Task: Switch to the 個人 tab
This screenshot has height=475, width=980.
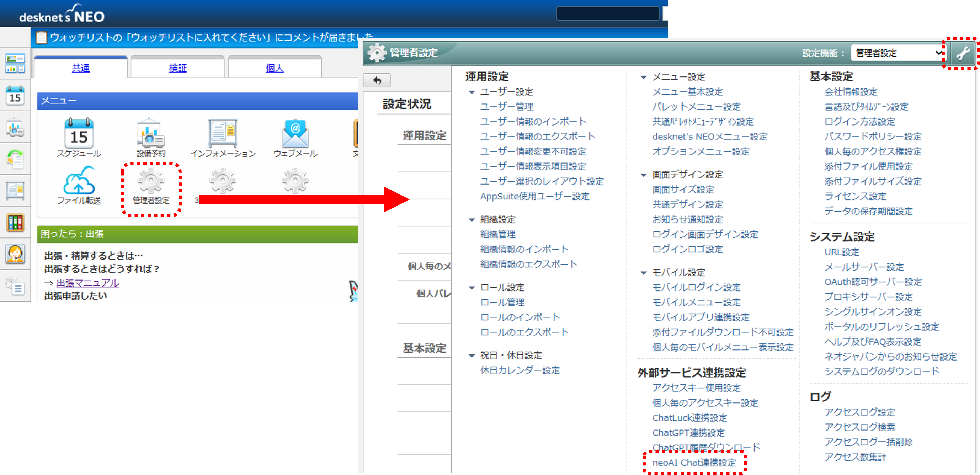Action: pyautogui.click(x=274, y=68)
